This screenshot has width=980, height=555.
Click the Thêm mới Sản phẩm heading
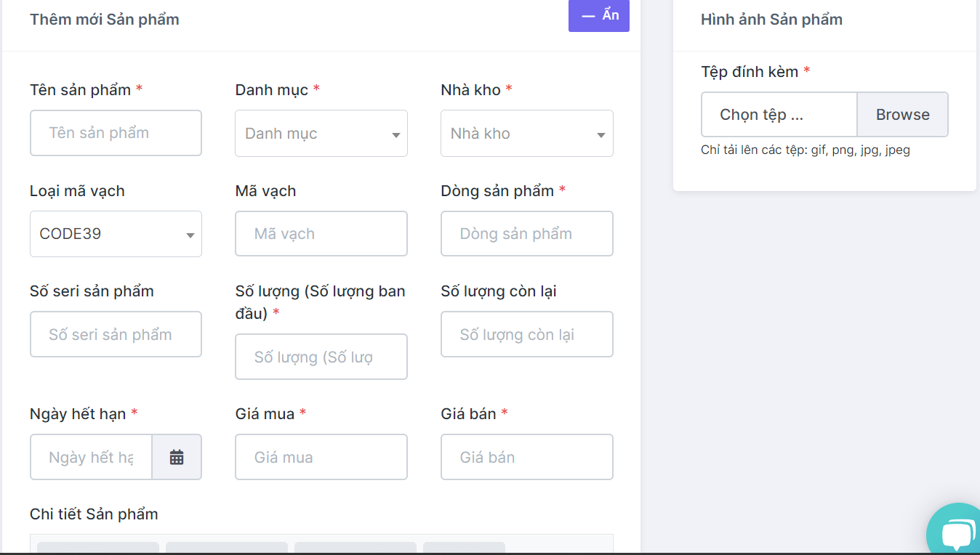point(105,20)
